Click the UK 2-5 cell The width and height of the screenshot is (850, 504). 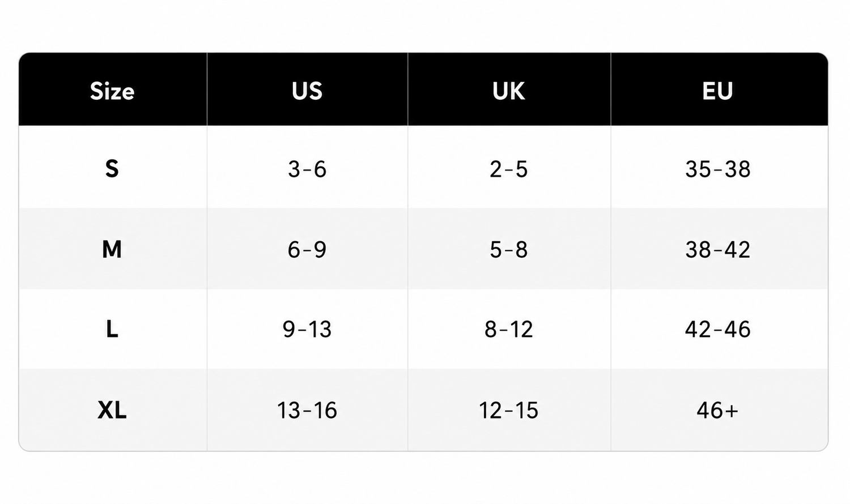point(508,169)
